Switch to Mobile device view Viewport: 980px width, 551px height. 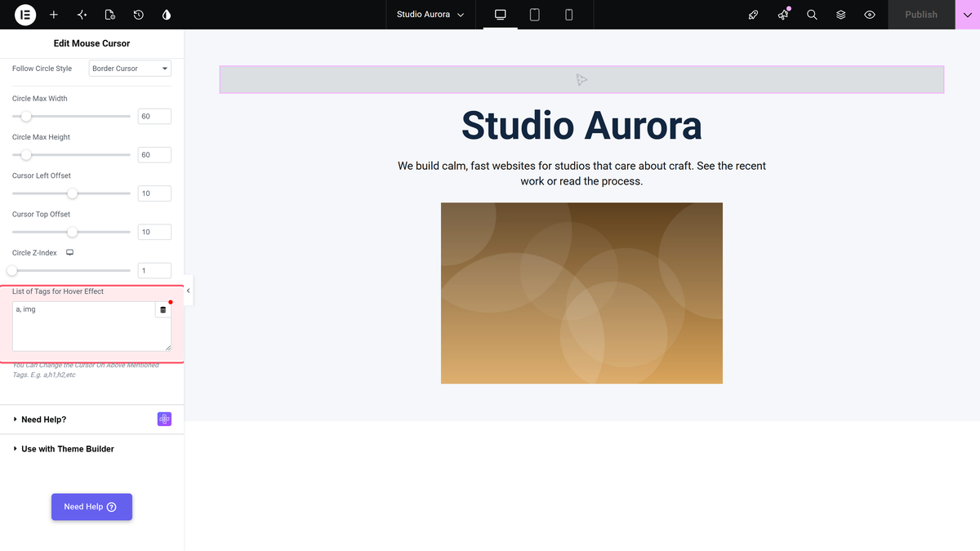[x=569, y=15]
